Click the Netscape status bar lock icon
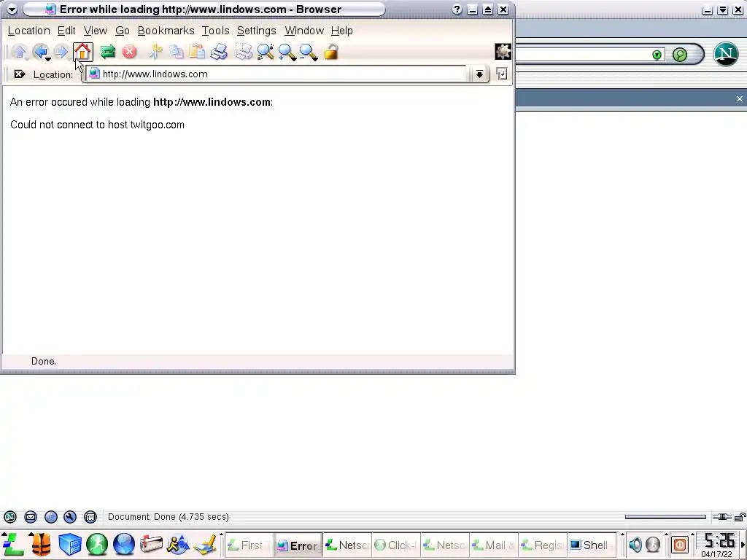Image resolution: width=747 pixels, height=560 pixels. click(740, 517)
